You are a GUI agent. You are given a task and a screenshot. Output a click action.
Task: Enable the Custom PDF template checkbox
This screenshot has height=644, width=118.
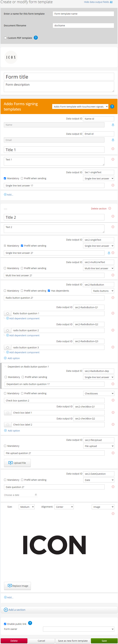tap(5, 38)
